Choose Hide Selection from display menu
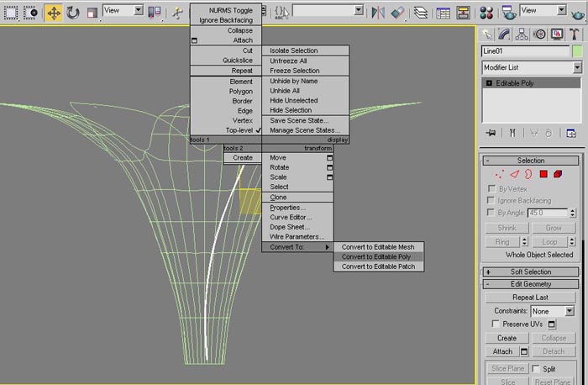This screenshot has width=588, height=385. (305, 110)
